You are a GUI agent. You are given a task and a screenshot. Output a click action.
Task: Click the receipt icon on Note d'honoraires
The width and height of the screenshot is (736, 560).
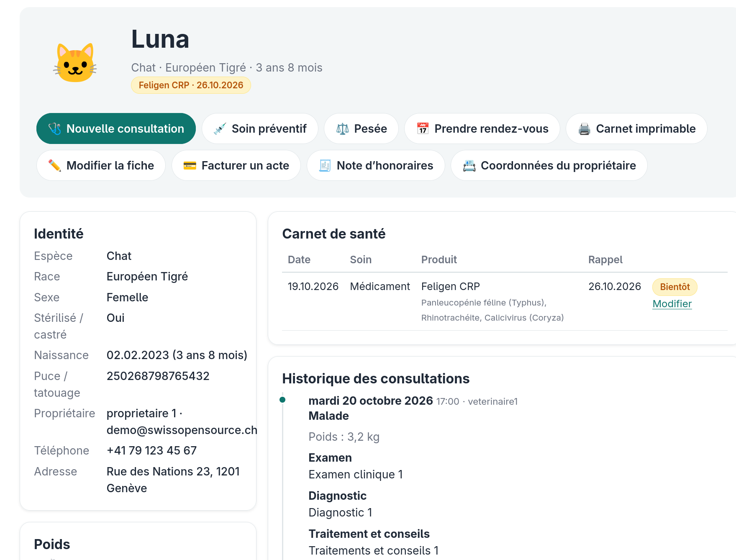[325, 165]
